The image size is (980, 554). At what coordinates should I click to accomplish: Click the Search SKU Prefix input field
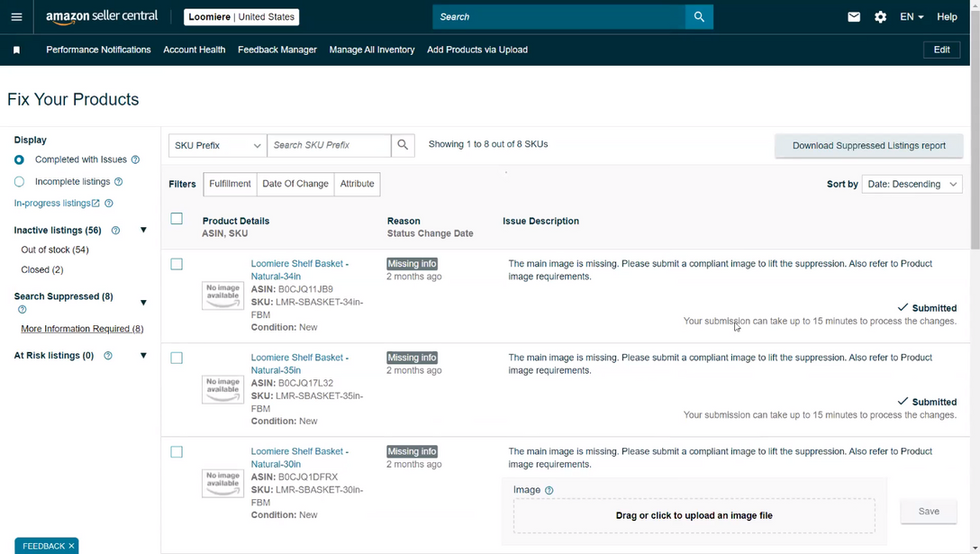click(329, 145)
